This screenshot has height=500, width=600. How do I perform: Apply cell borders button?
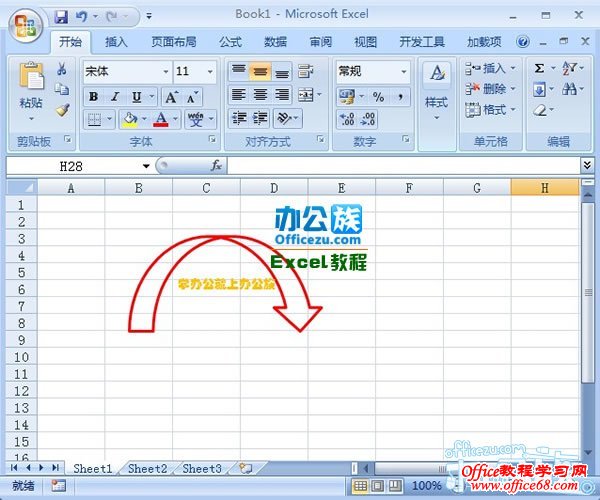(x=94, y=119)
